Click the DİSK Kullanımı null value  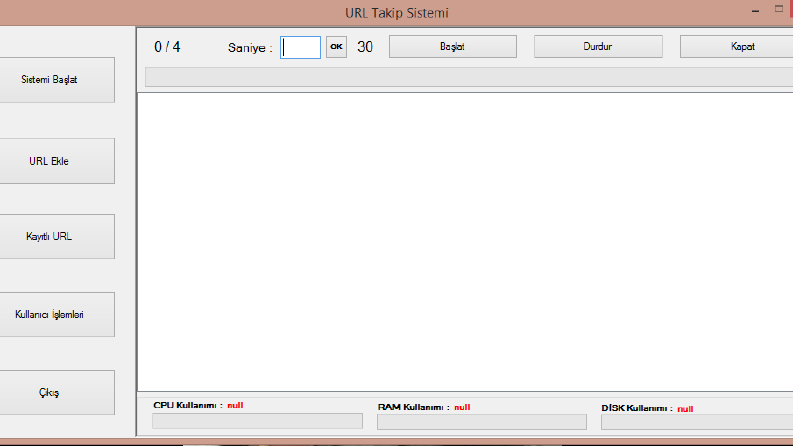685,409
